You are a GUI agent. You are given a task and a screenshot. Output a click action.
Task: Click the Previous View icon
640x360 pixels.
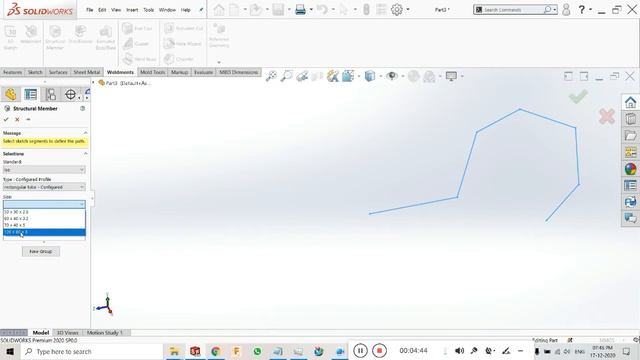click(302, 76)
